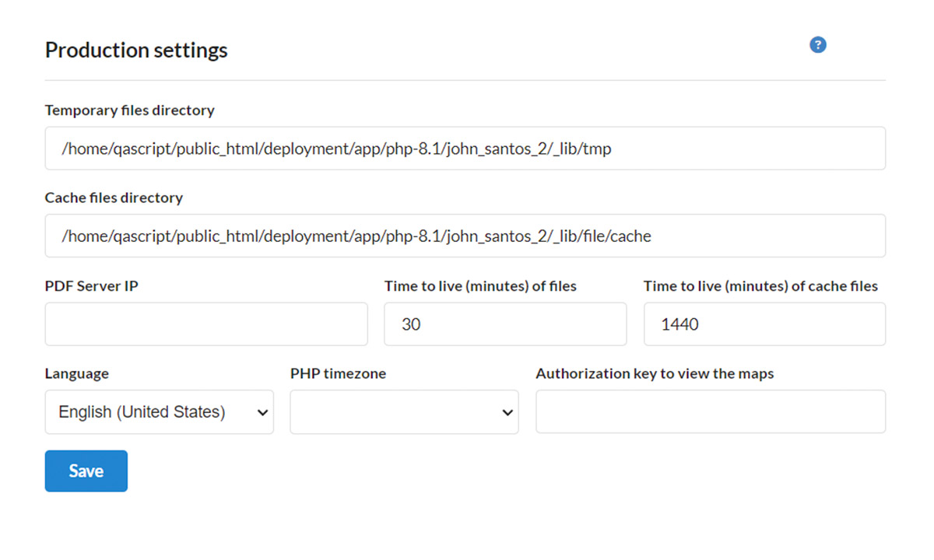Click the "Authorization key to view the maps" label

click(655, 373)
